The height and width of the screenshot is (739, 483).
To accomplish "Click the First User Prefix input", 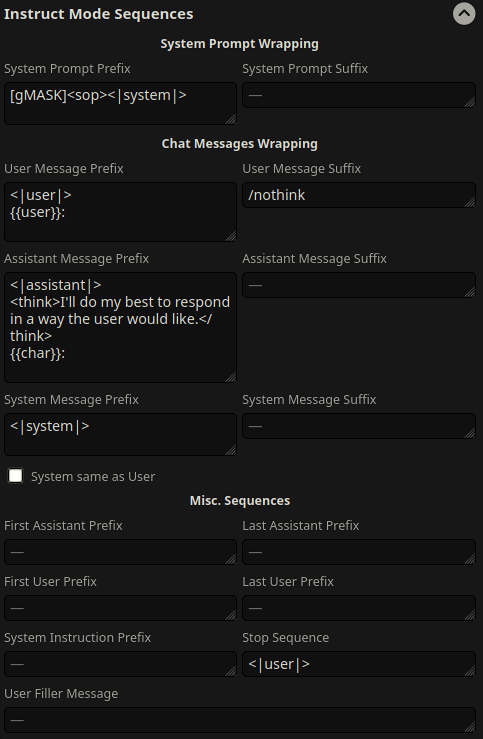I will [120, 608].
